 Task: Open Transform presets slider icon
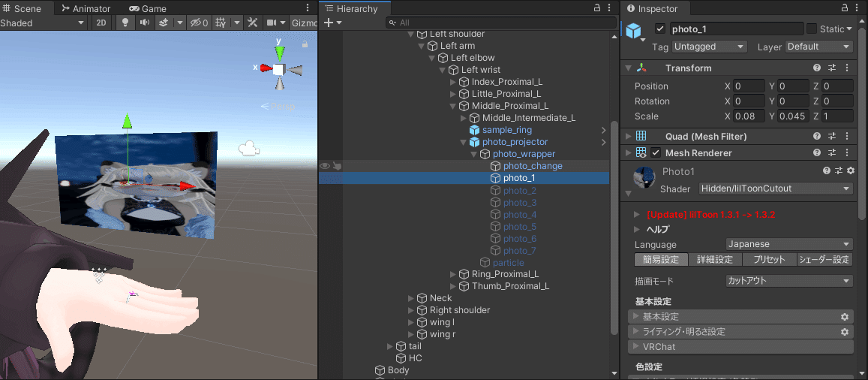831,68
